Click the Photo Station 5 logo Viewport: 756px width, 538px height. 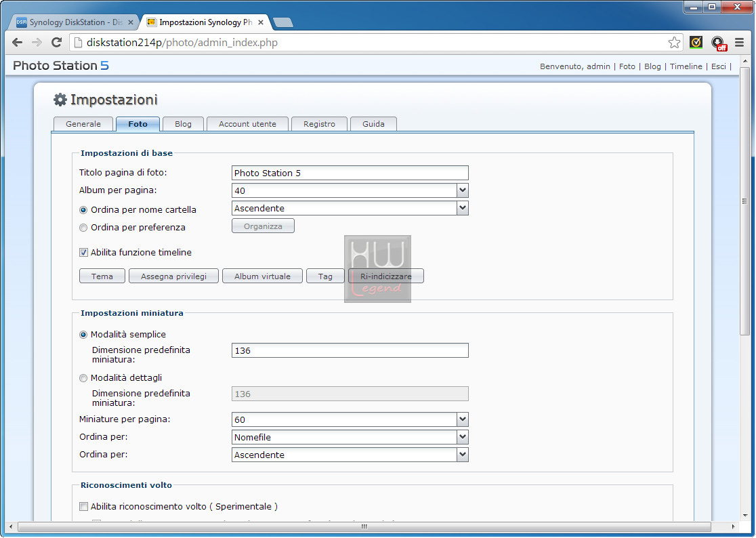point(61,66)
